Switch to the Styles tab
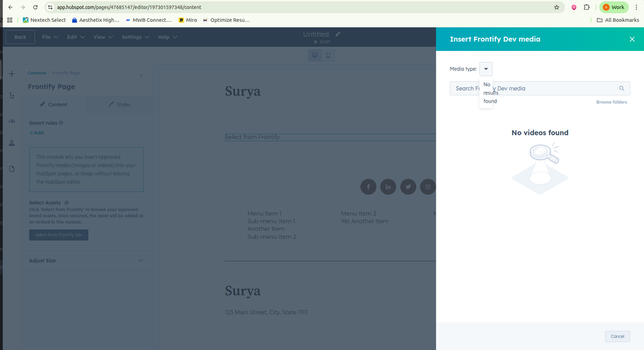 coord(119,104)
